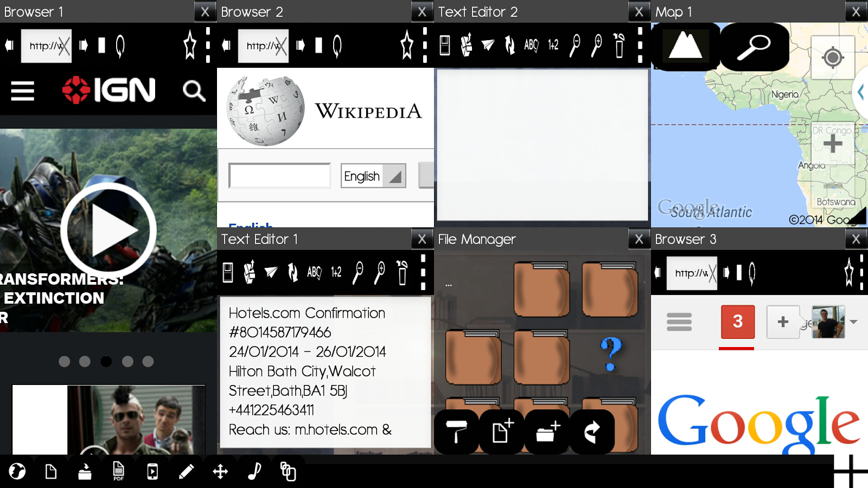Zoom in on Text Editor 2
This screenshot has width=868, height=488.
point(597,45)
